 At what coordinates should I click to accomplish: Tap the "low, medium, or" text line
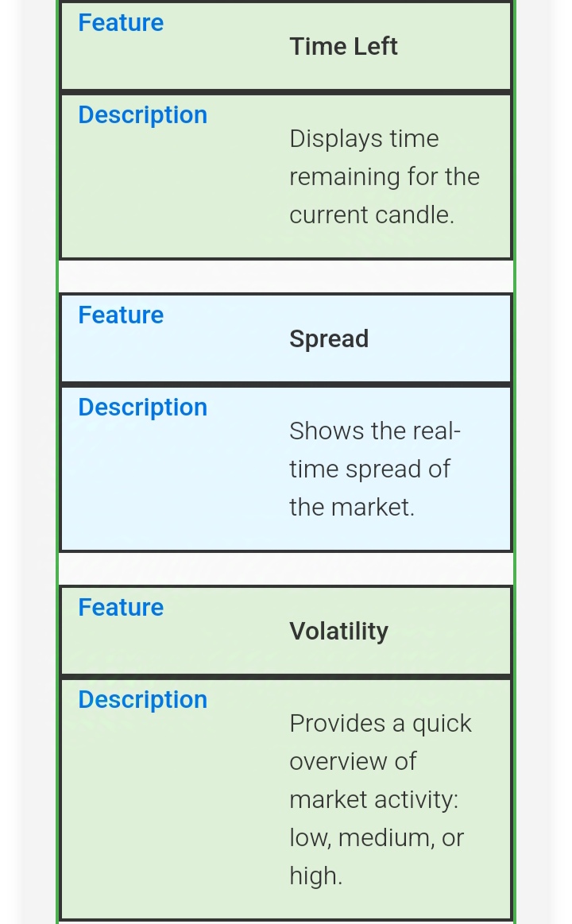(x=377, y=838)
